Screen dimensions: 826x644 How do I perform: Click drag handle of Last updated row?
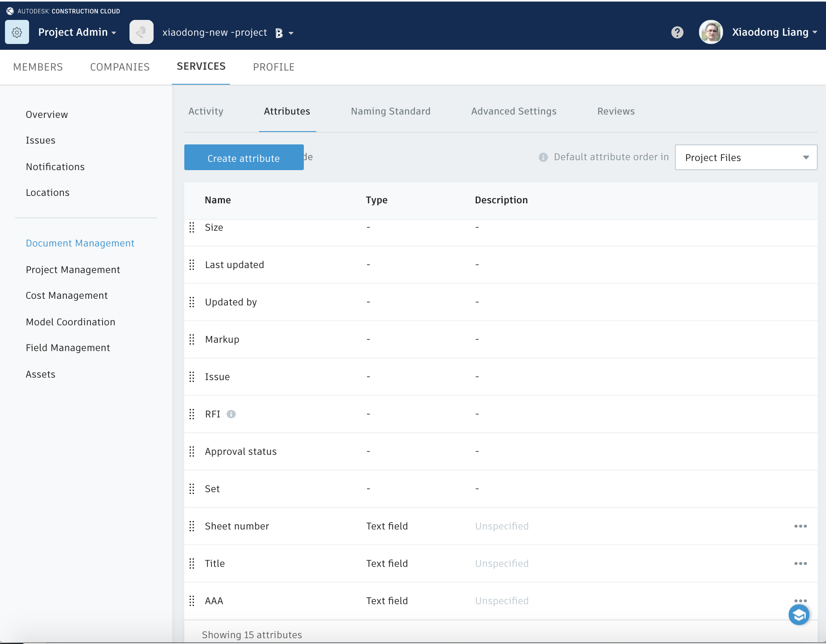192,265
